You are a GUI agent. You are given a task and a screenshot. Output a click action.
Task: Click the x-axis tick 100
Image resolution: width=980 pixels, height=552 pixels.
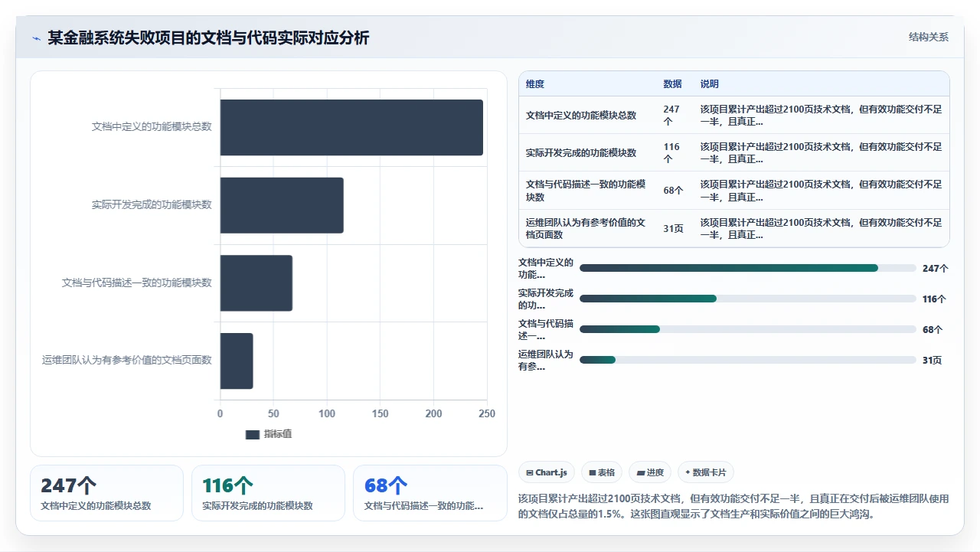(327, 413)
